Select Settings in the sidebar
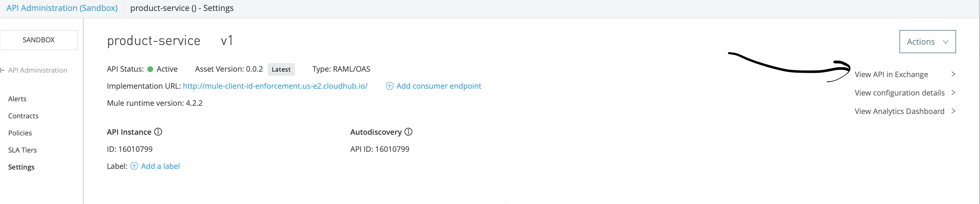 point(21,167)
